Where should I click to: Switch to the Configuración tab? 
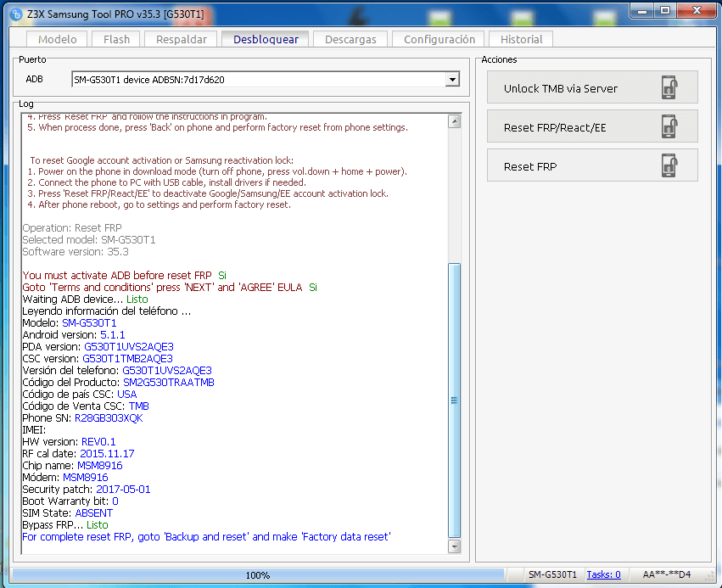pyautogui.click(x=439, y=39)
